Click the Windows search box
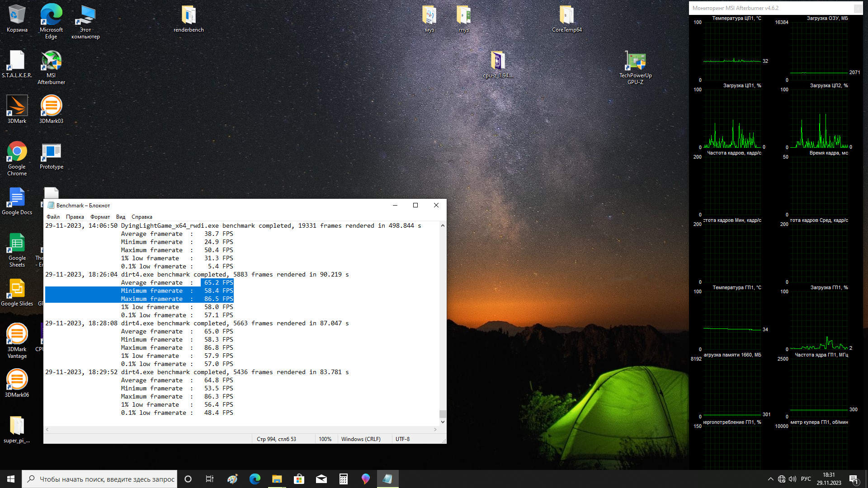Screen dimensions: 868x488 point(99,479)
